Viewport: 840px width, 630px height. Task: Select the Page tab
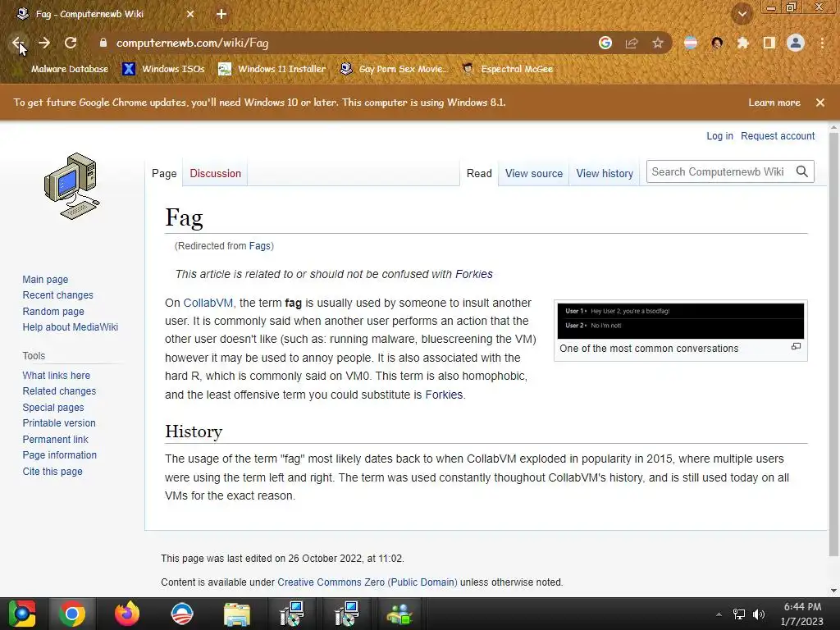[164, 174]
